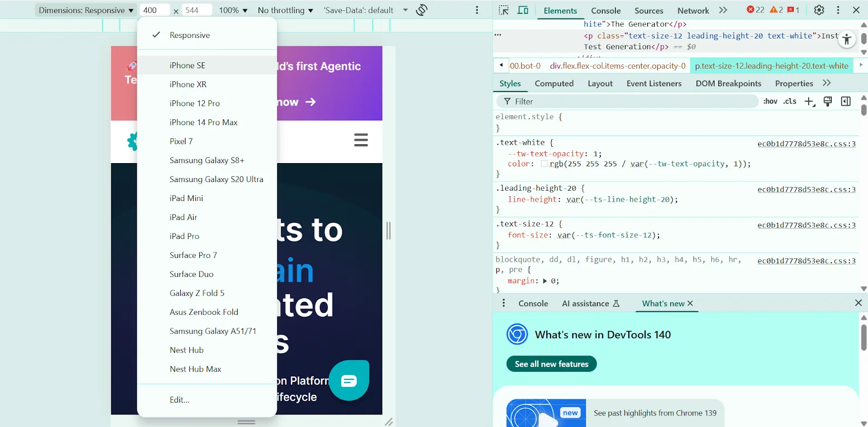Open device toolbar more options menu
Screen dimensions: 868x427
(477, 10)
